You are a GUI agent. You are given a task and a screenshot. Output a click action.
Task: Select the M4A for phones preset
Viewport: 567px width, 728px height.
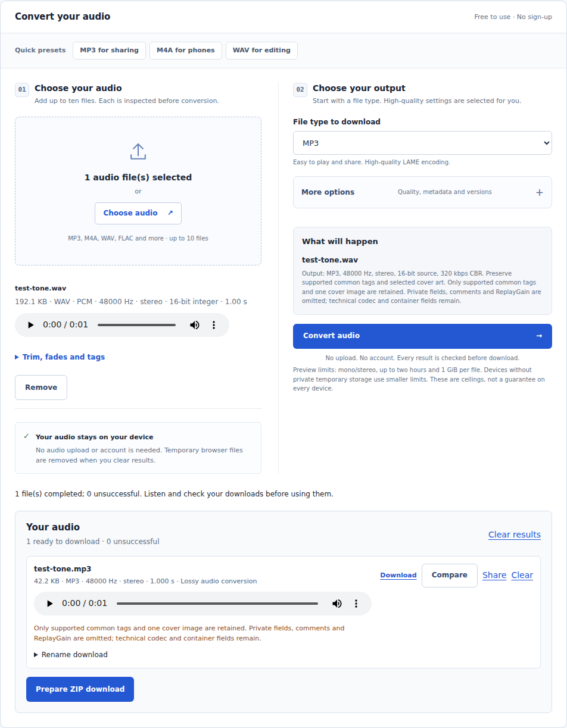coord(186,51)
